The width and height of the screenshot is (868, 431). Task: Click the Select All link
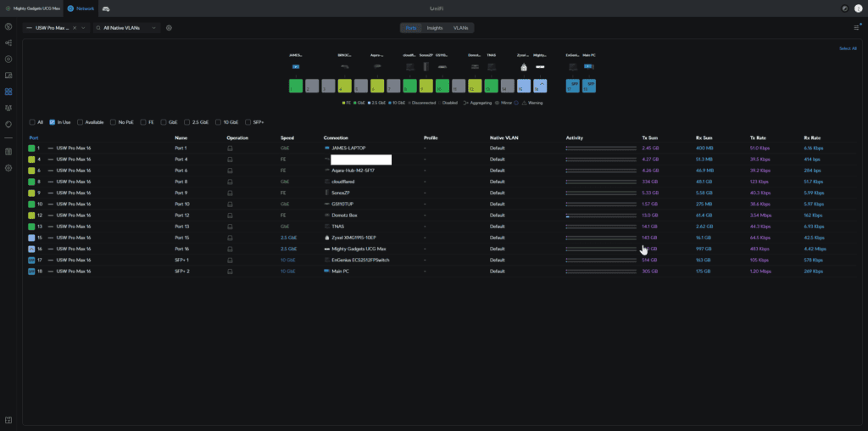[x=848, y=48]
